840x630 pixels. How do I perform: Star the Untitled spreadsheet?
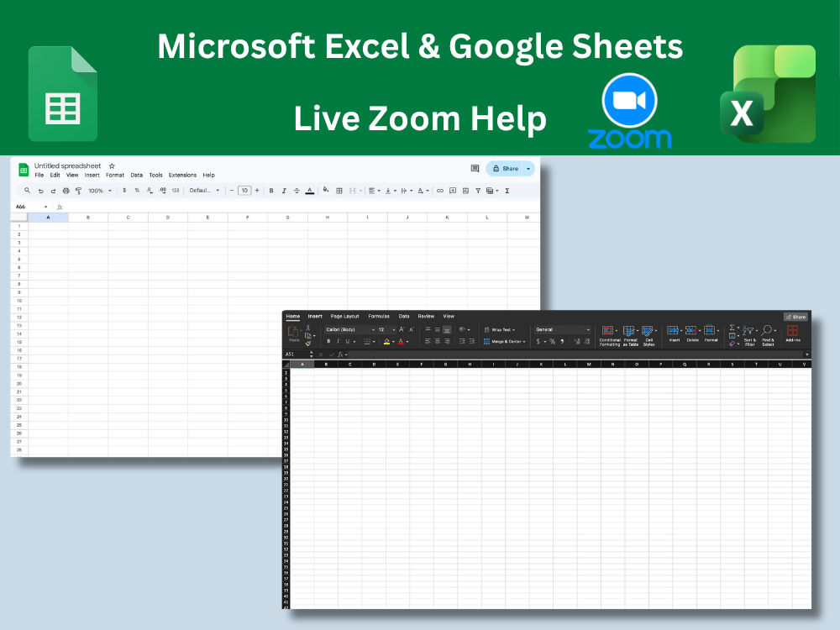coord(112,166)
